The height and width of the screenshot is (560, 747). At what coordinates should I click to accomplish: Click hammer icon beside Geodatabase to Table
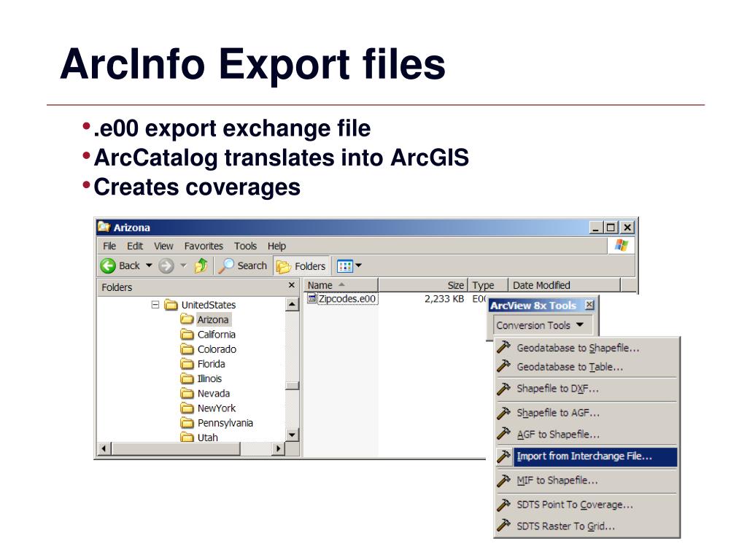click(x=503, y=366)
